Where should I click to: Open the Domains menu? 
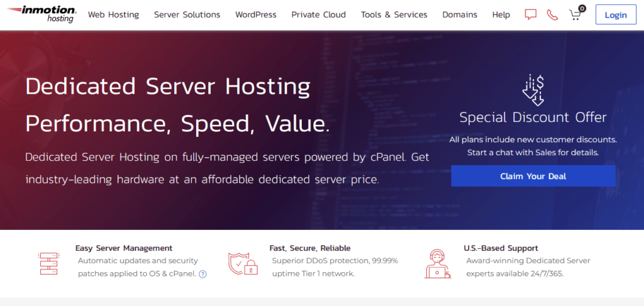pos(460,15)
